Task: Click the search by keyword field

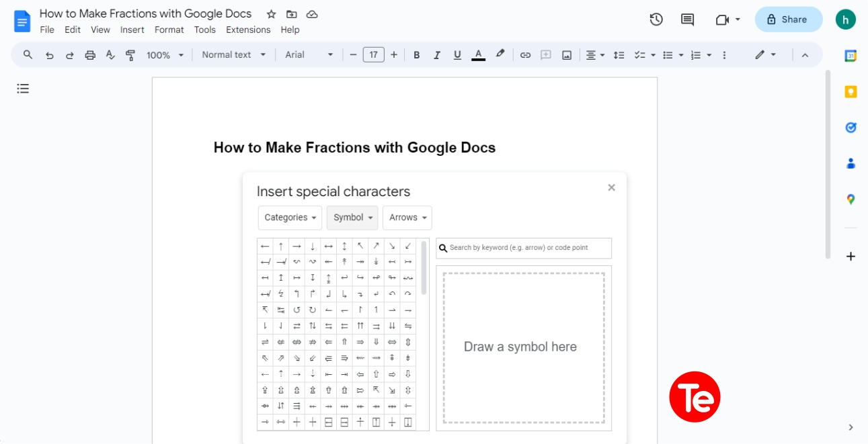Action: 524,248
